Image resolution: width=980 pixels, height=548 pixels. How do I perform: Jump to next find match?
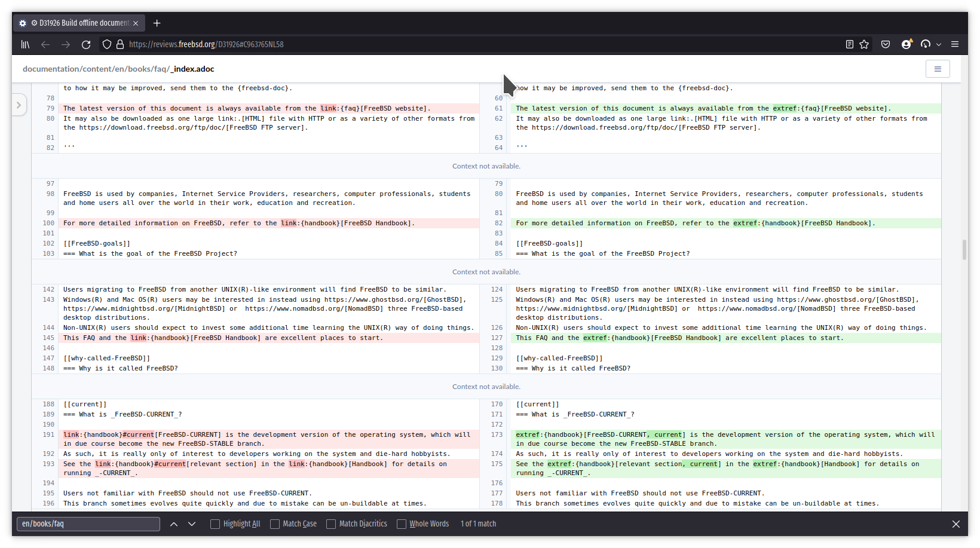[x=192, y=524]
